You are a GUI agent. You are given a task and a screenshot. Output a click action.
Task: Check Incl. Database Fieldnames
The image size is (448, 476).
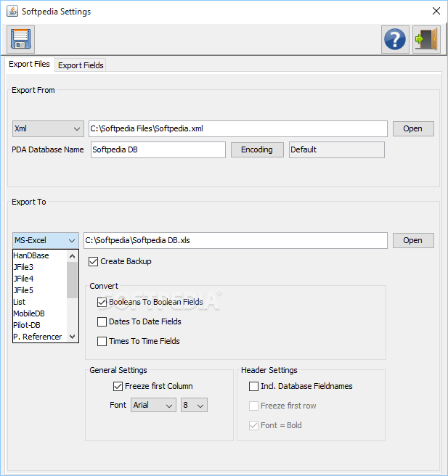click(x=253, y=386)
